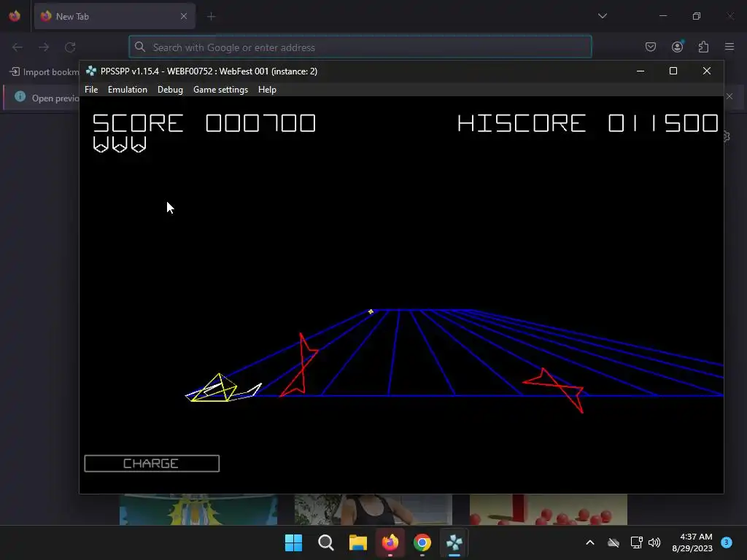747x560 pixels.
Task: Open the Firefox account menu
Action: point(677,47)
